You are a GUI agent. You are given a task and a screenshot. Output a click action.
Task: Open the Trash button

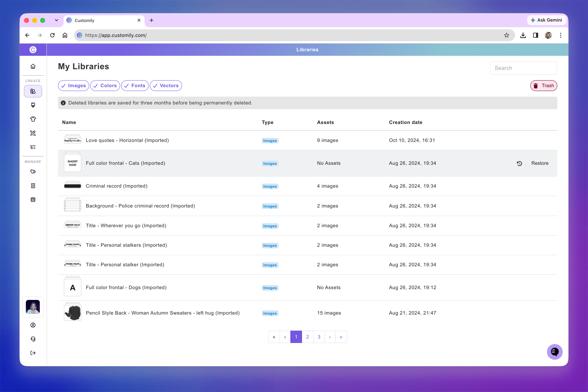[544, 86]
